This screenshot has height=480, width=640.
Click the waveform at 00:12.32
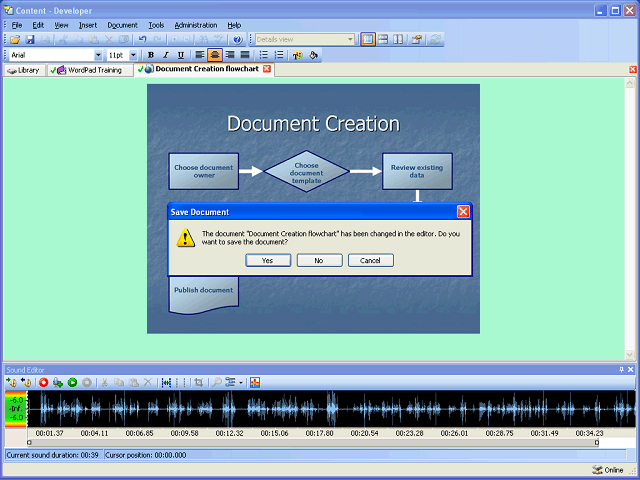(x=229, y=409)
